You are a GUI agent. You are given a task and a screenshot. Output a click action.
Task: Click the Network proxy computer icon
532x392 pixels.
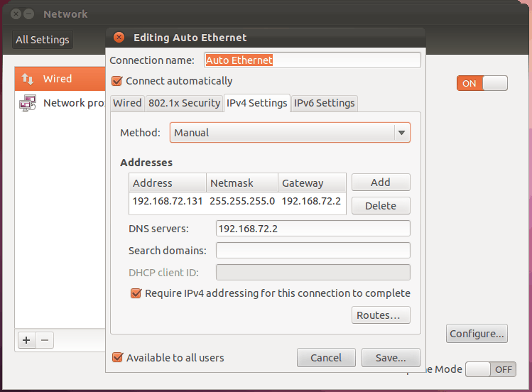(x=28, y=102)
